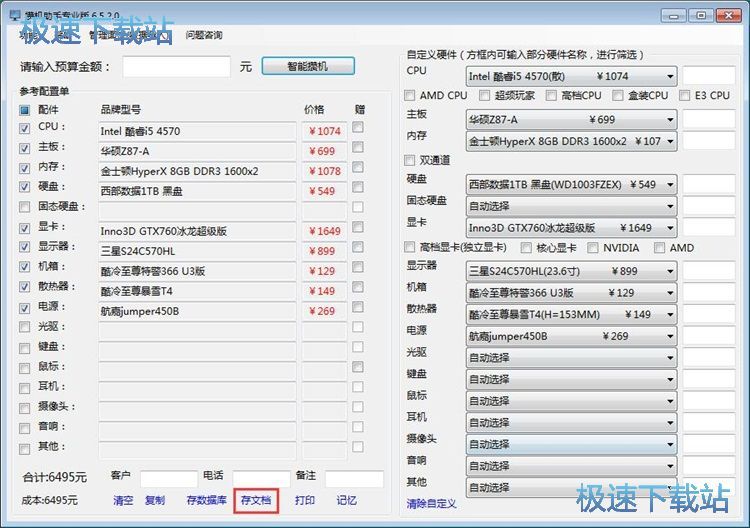Screen dimensions: 750x528
Task: Open the 显卡 dropdown showing Inno3D GTX760
Action: (572, 228)
